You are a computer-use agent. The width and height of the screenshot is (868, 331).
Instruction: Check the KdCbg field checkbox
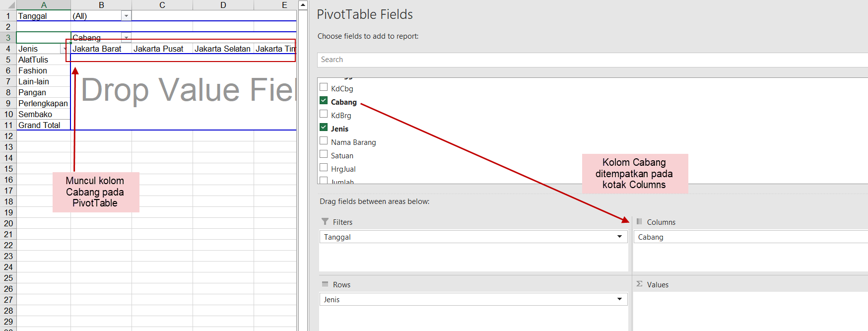tap(324, 87)
